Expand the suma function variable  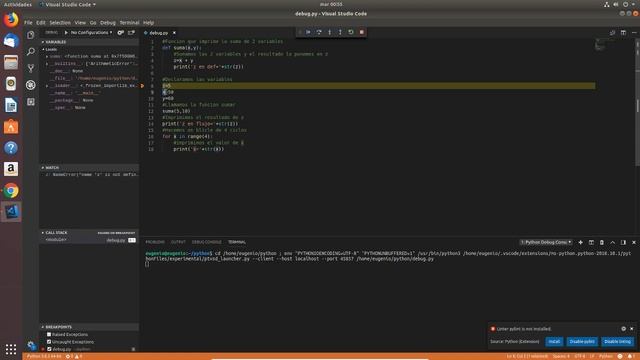coord(47,56)
